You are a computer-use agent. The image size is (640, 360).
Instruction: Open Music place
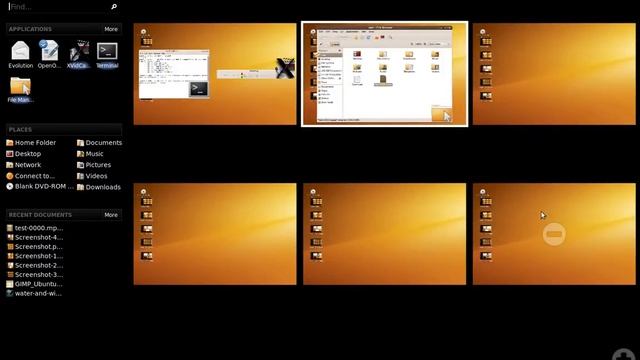[90, 154]
